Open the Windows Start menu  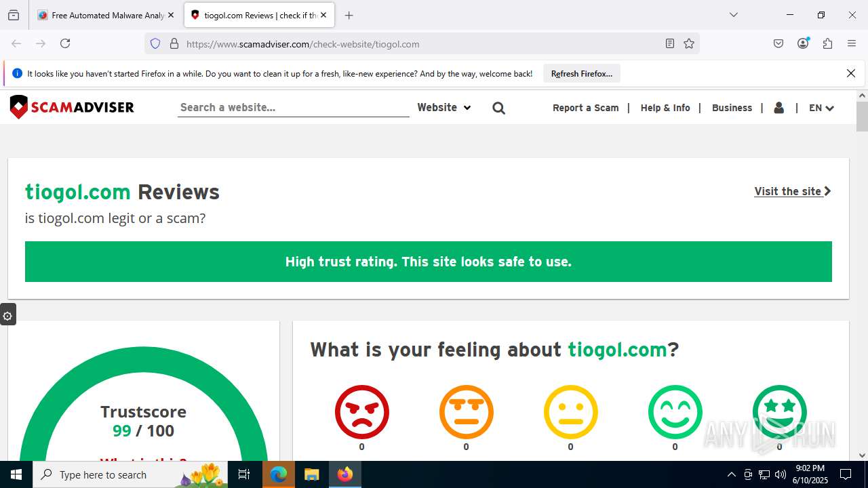16,474
